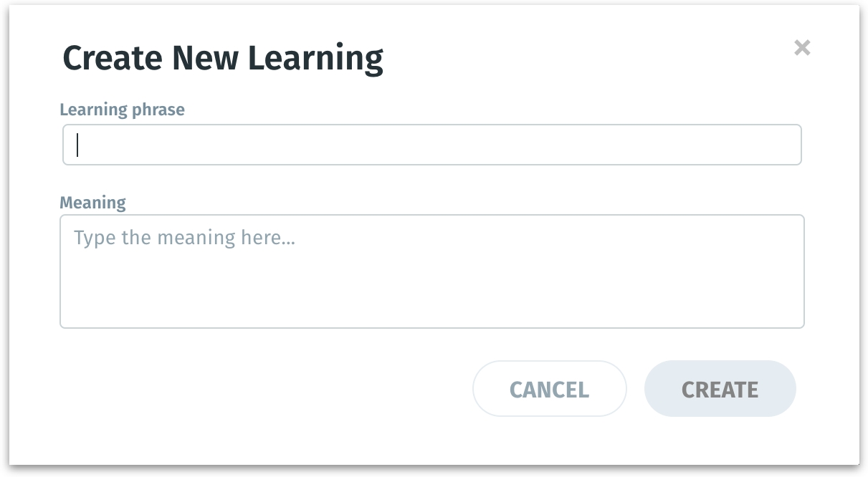Choose CANCEL to discard the learning
The image size is (868, 477).
click(549, 389)
